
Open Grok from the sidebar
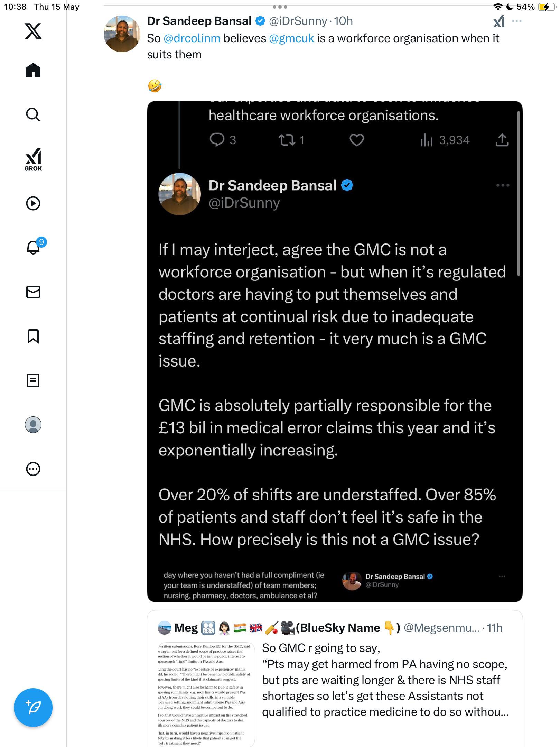pyautogui.click(x=33, y=159)
